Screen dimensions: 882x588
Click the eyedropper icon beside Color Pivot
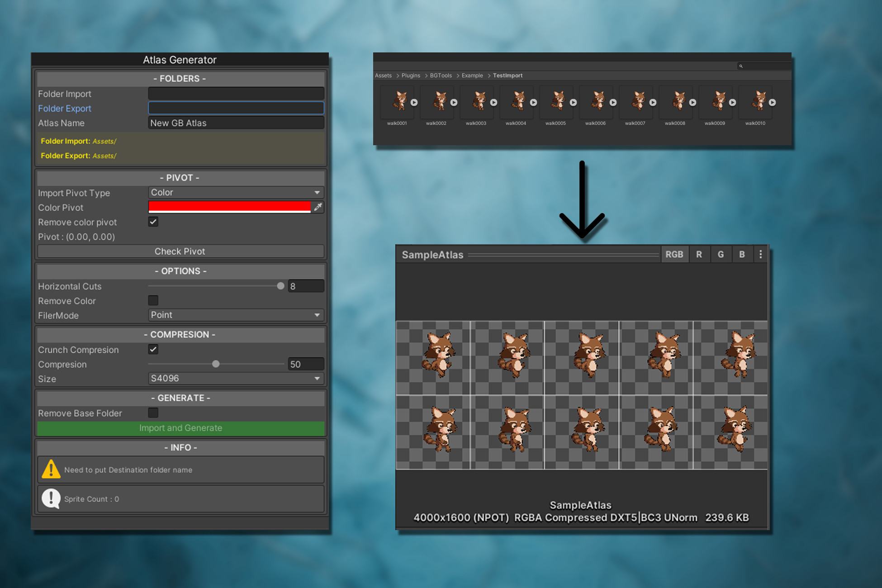tap(318, 207)
